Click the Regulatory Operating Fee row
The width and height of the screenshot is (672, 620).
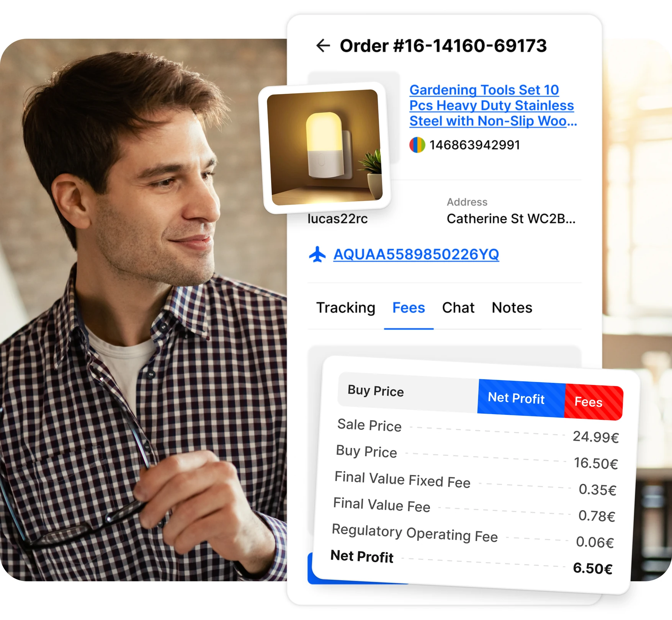point(473,536)
